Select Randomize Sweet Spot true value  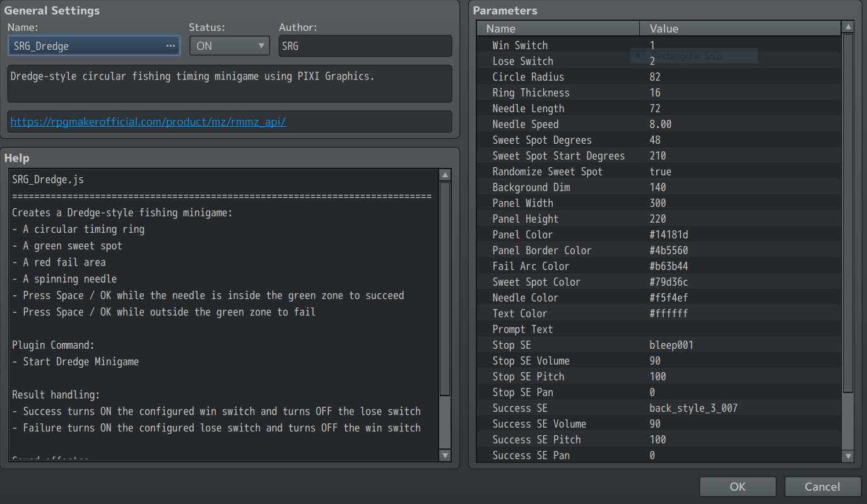click(660, 172)
